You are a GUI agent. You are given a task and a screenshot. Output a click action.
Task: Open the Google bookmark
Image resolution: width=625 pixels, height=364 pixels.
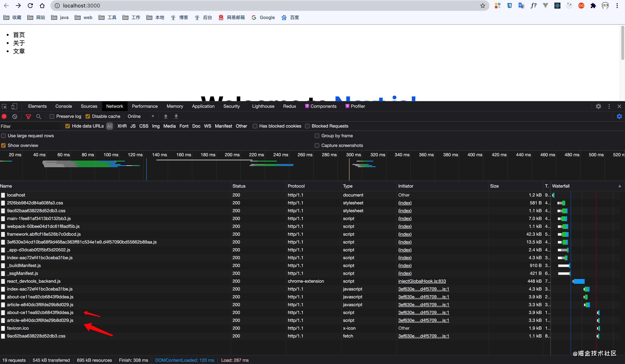click(263, 17)
